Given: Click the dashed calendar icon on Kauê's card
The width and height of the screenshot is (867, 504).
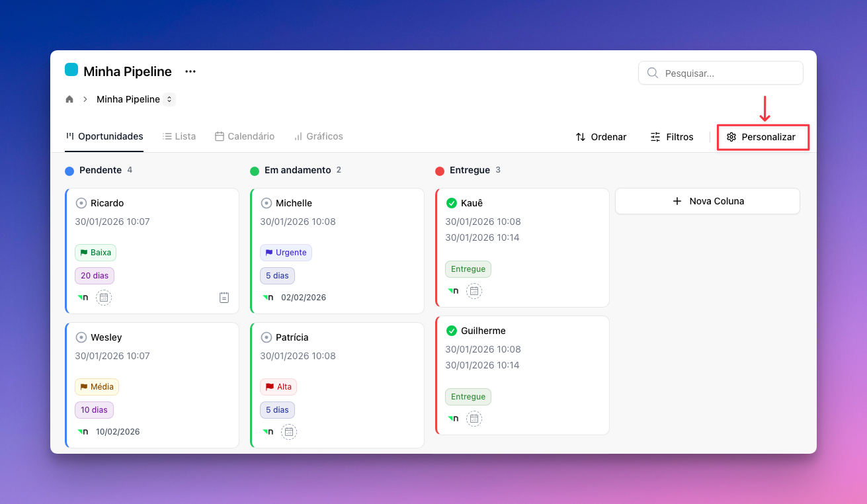Looking at the screenshot, I should point(474,291).
